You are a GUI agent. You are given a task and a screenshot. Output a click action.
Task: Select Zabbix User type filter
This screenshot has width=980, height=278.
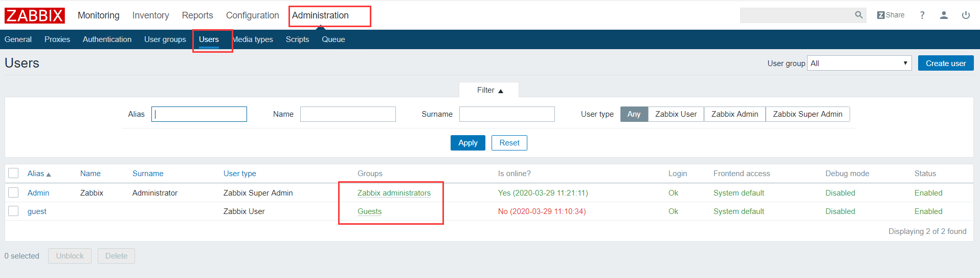click(x=676, y=114)
